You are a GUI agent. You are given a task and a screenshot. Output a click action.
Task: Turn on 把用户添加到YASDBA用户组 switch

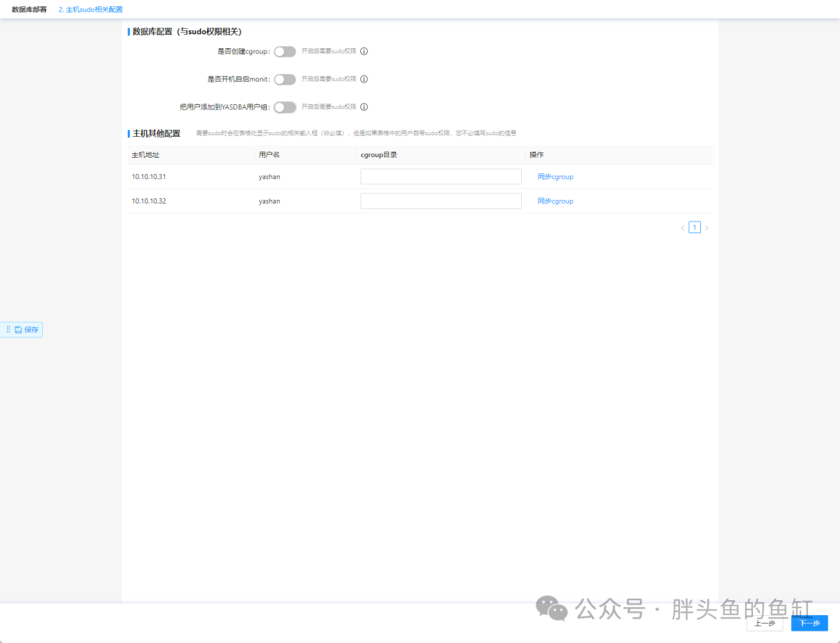[x=285, y=107]
